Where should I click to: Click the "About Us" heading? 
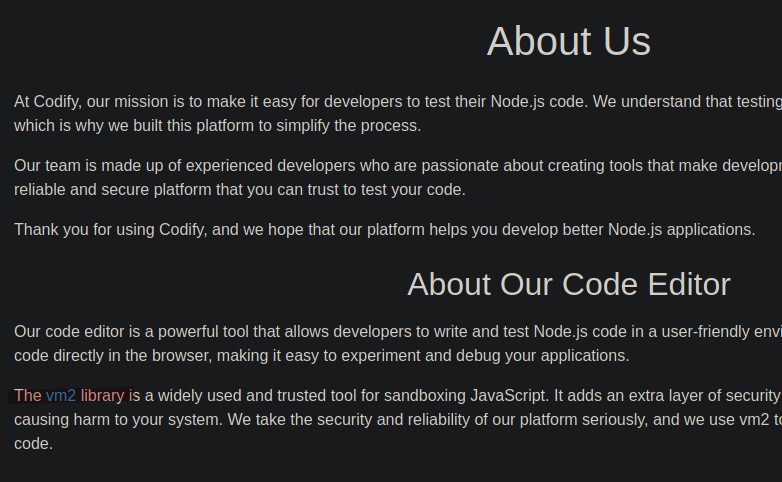click(569, 41)
